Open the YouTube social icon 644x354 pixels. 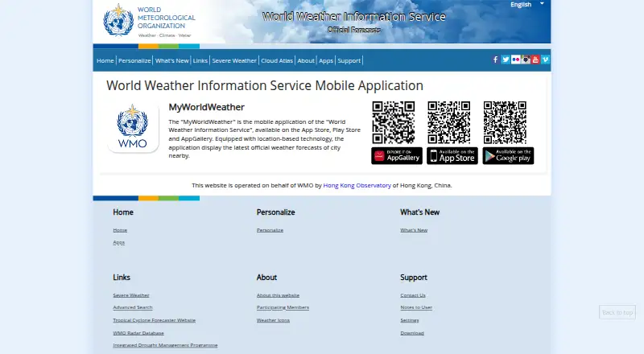[535, 60]
